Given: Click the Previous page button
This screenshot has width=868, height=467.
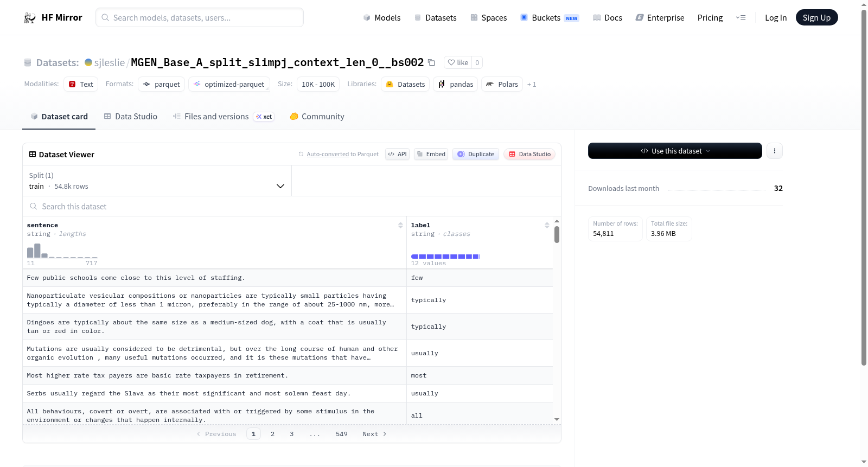Looking at the screenshot, I should [x=216, y=434].
